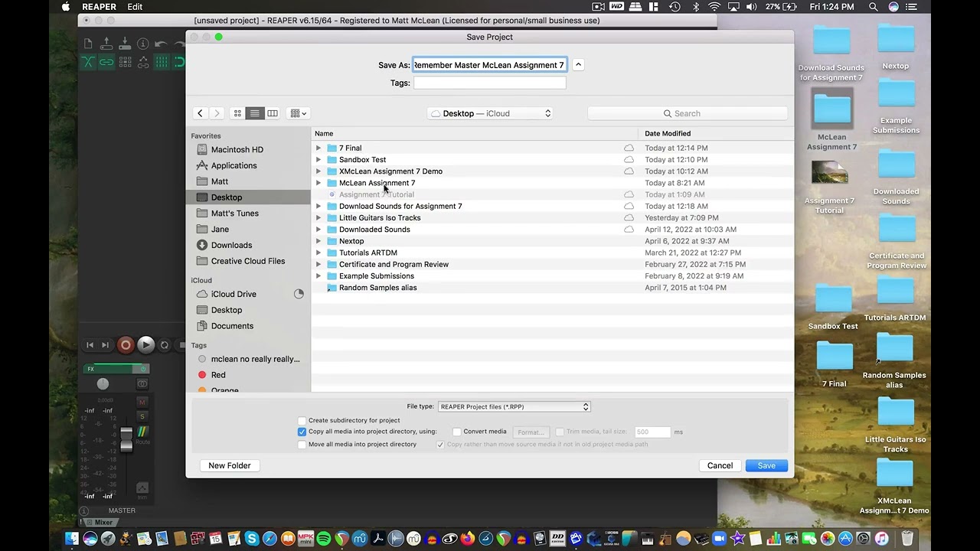
Task: Open master track Route button
Action: [x=142, y=434]
